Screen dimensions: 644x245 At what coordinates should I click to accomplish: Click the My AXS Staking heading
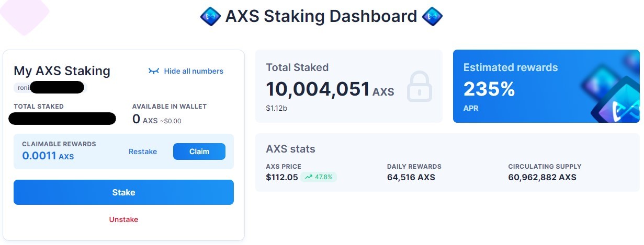point(62,71)
